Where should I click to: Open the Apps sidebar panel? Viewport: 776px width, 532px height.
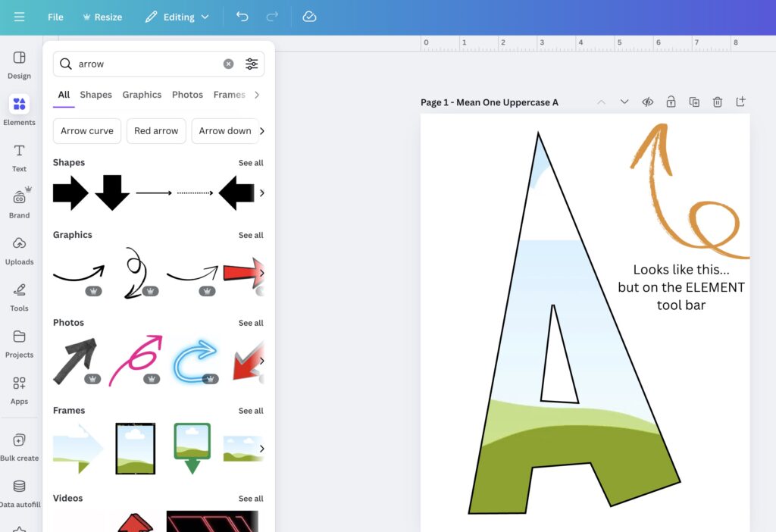coord(19,390)
